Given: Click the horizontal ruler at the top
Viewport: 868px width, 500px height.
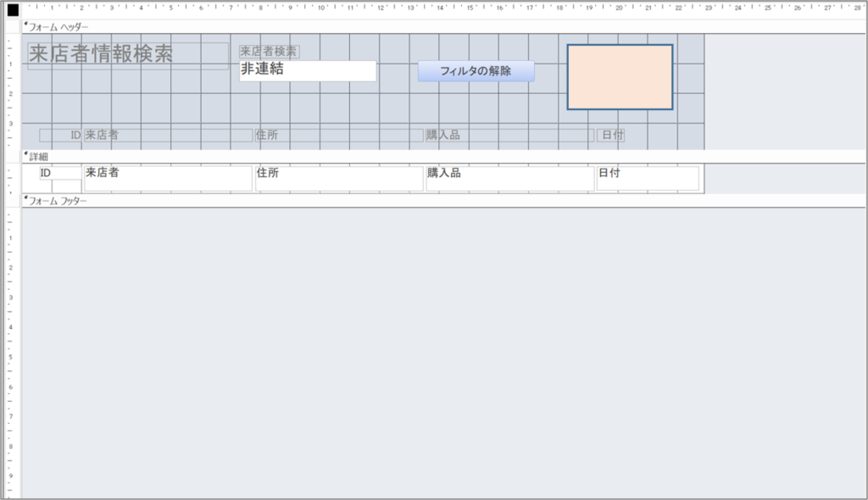Looking at the screenshot, I should 443,8.
